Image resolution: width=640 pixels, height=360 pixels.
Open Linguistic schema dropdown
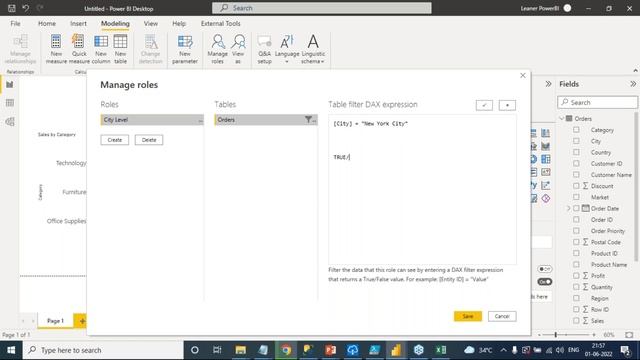[313, 49]
